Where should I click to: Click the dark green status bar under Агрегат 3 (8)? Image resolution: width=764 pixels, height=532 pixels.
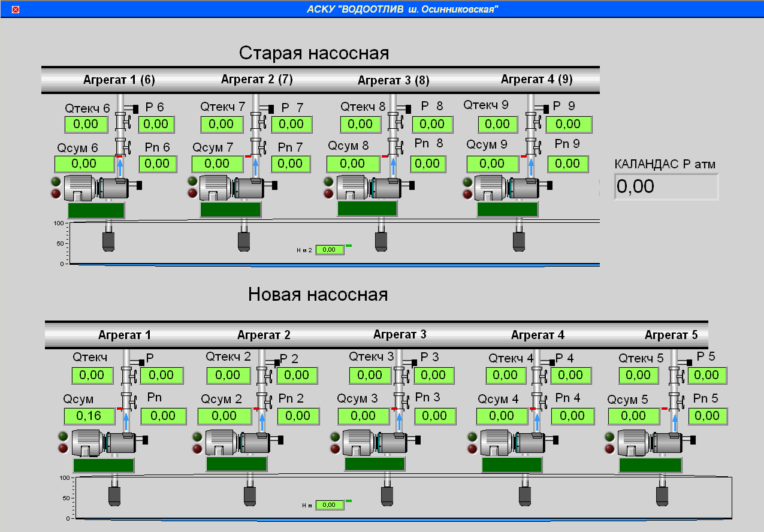(367, 208)
